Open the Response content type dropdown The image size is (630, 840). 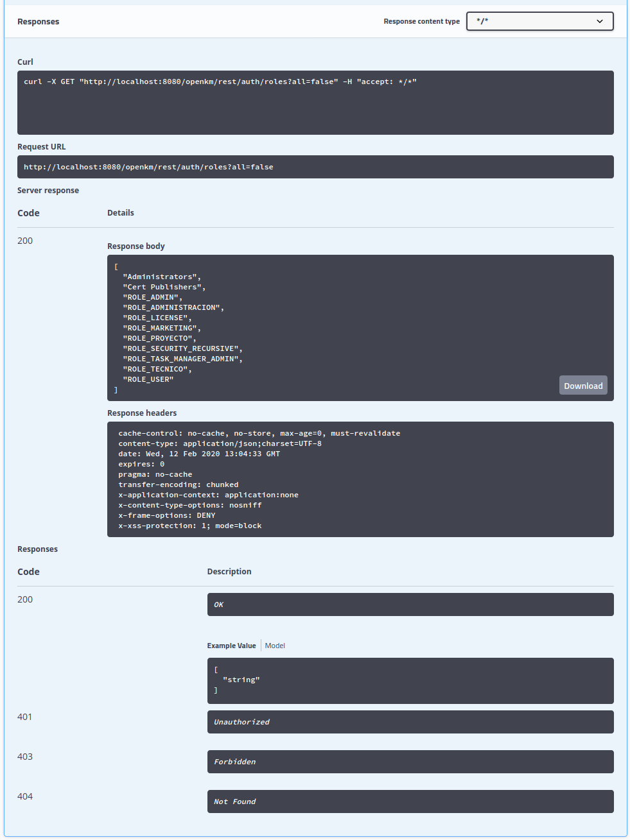point(539,21)
